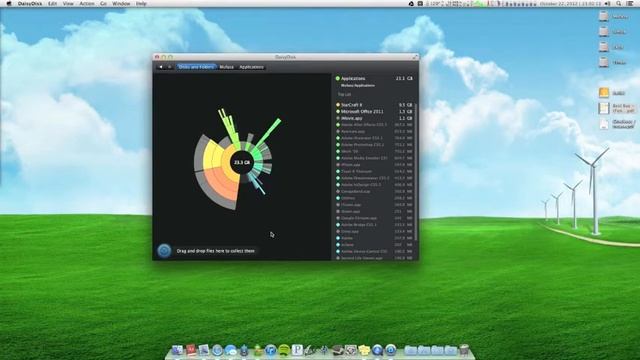Click the file list vertical scrollbar
This screenshot has width=640, height=360.
(416, 171)
